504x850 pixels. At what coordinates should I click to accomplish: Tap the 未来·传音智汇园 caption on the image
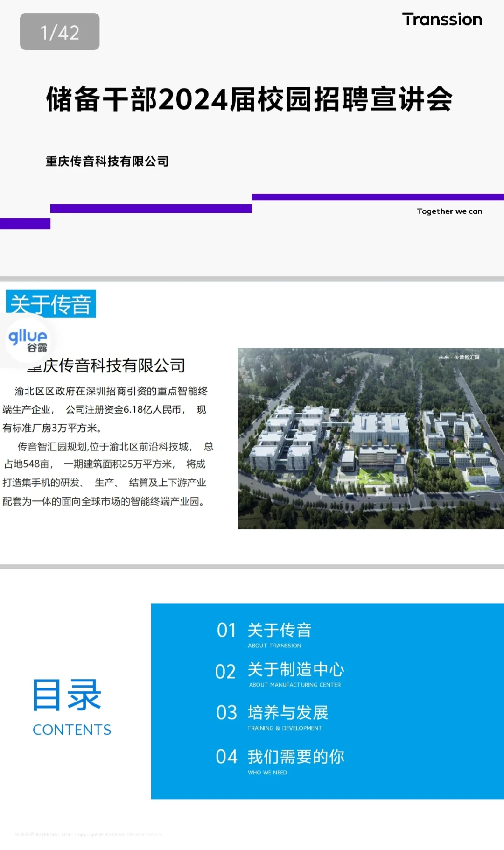(x=459, y=357)
